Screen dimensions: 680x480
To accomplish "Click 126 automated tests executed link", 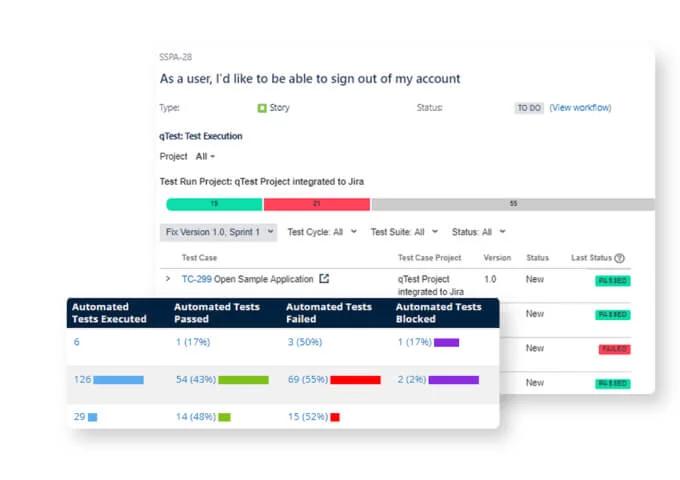I will point(84,380).
